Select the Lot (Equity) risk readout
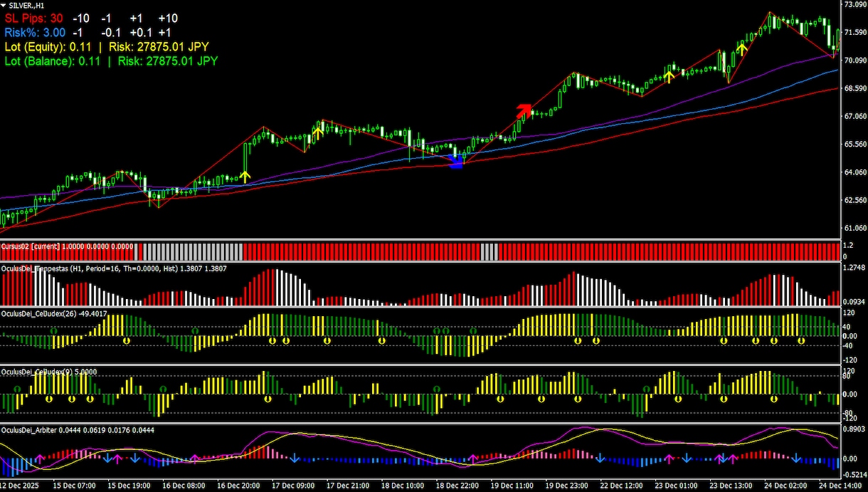 [x=107, y=46]
